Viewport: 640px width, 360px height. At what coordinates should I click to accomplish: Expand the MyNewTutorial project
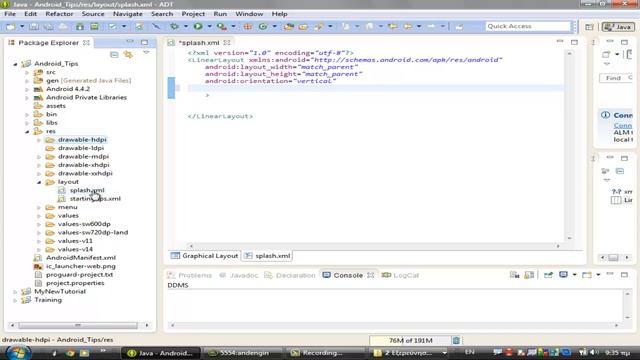(15, 292)
